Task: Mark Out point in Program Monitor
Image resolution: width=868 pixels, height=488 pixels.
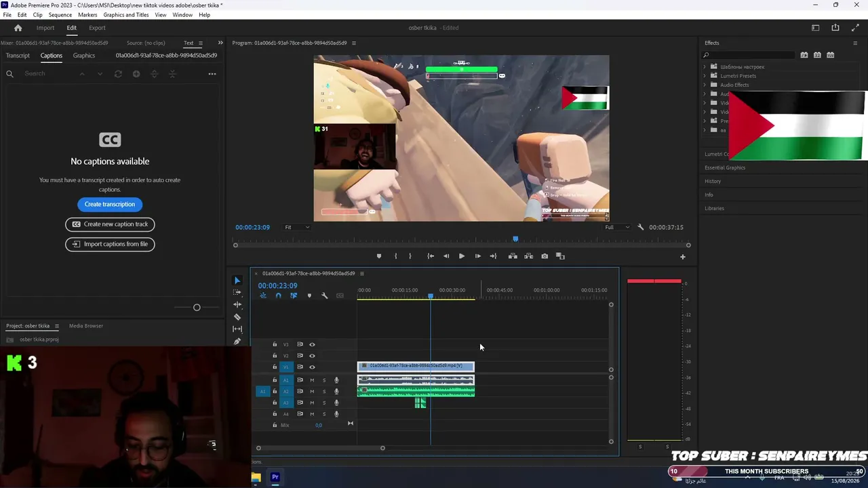Action: tap(410, 256)
